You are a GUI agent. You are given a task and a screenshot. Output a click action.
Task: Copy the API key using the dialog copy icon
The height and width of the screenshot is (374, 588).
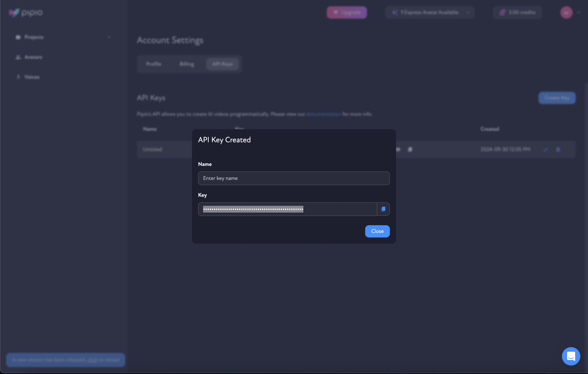[383, 209]
